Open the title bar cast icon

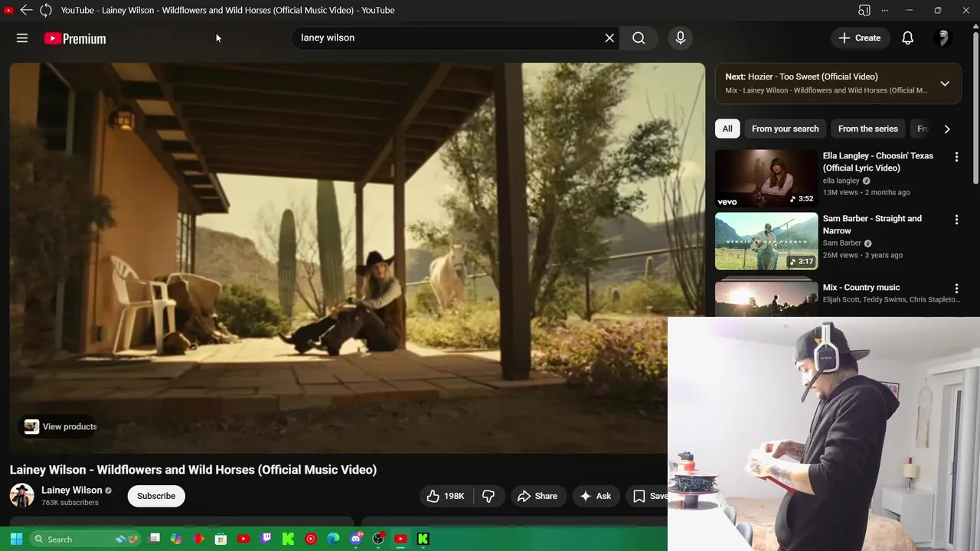(x=864, y=10)
